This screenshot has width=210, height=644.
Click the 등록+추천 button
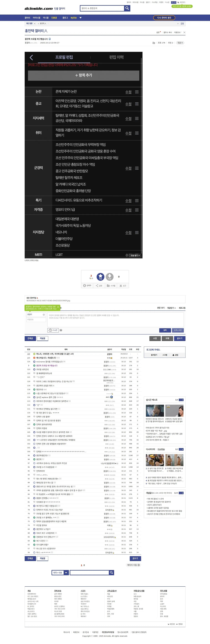pos(178,330)
